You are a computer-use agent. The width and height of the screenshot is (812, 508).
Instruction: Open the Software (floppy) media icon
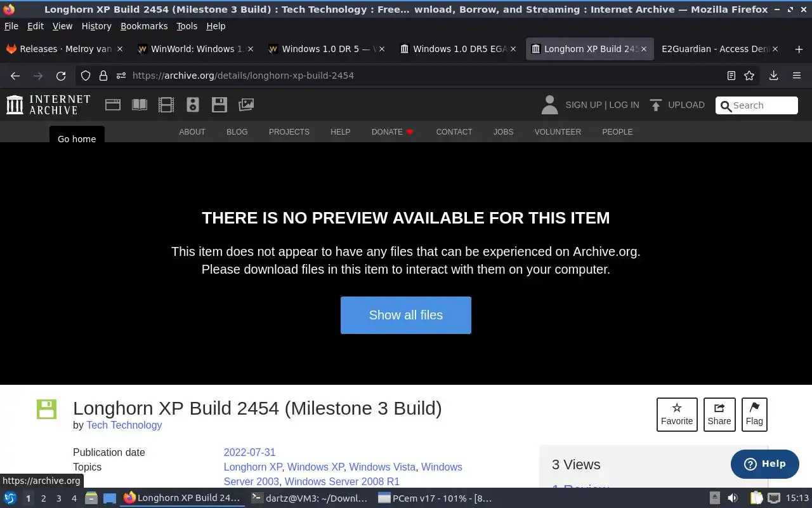coord(219,105)
